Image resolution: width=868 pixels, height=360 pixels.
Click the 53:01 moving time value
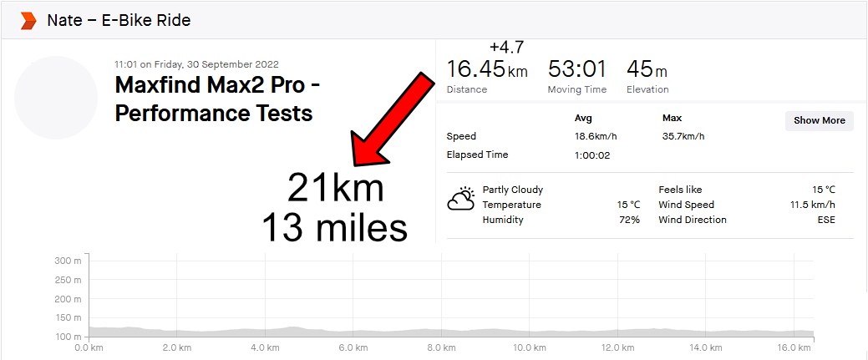577,69
